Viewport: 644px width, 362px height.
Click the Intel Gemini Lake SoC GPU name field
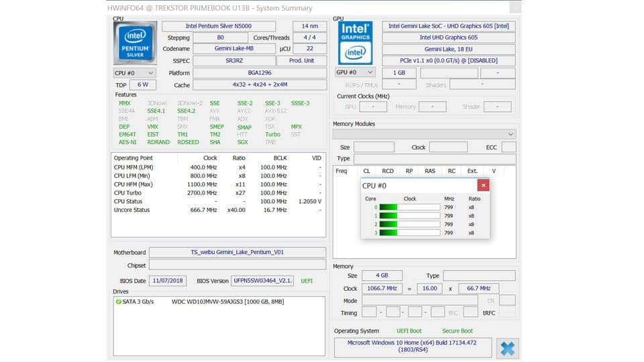click(x=449, y=26)
